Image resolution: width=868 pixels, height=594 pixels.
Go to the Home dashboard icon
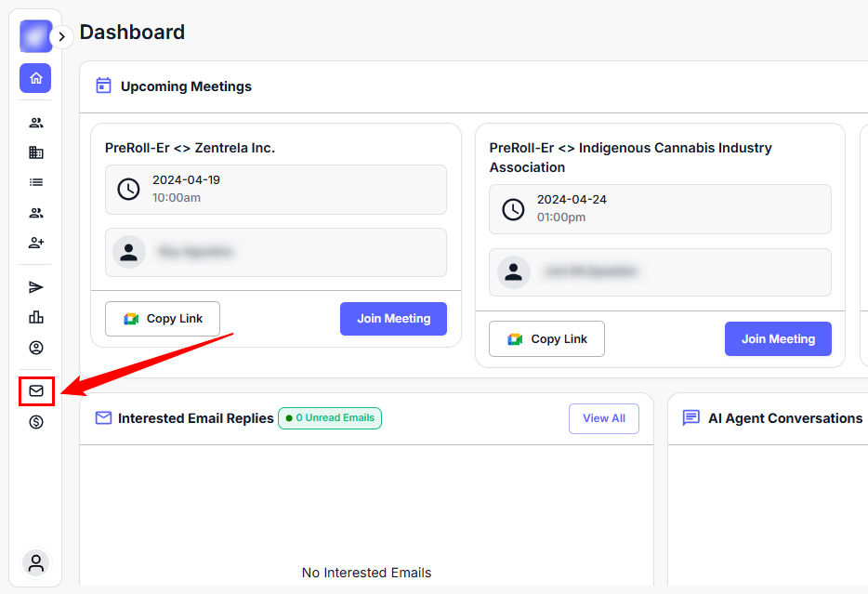tap(35, 78)
